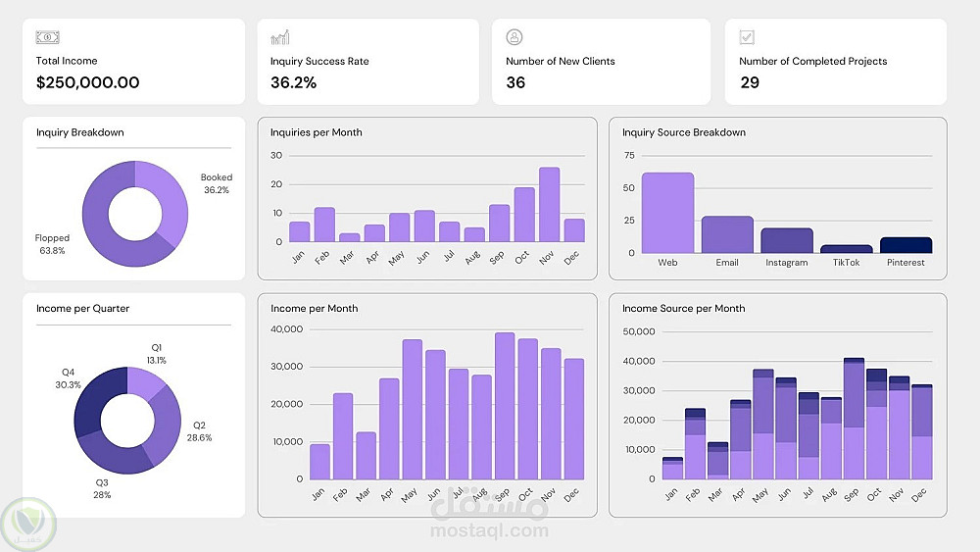Click the mostaql.com watermark link

489,530
